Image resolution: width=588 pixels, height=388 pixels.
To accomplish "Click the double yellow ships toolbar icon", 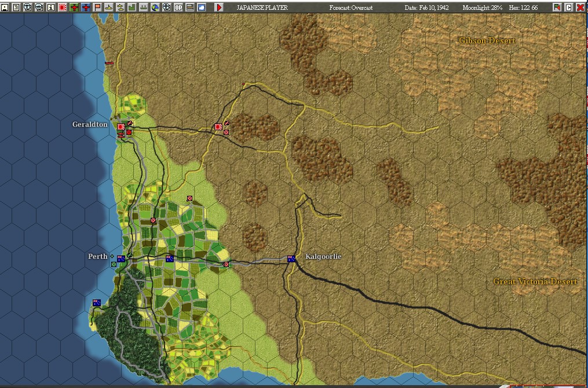I will [x=120, y=7].
